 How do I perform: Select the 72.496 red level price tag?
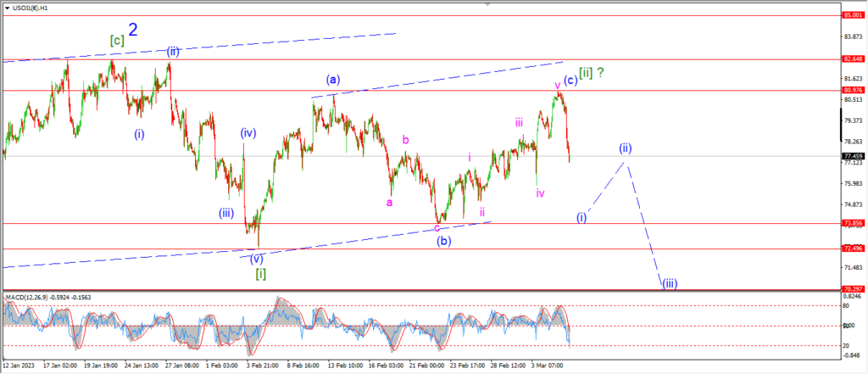point(851,248)
